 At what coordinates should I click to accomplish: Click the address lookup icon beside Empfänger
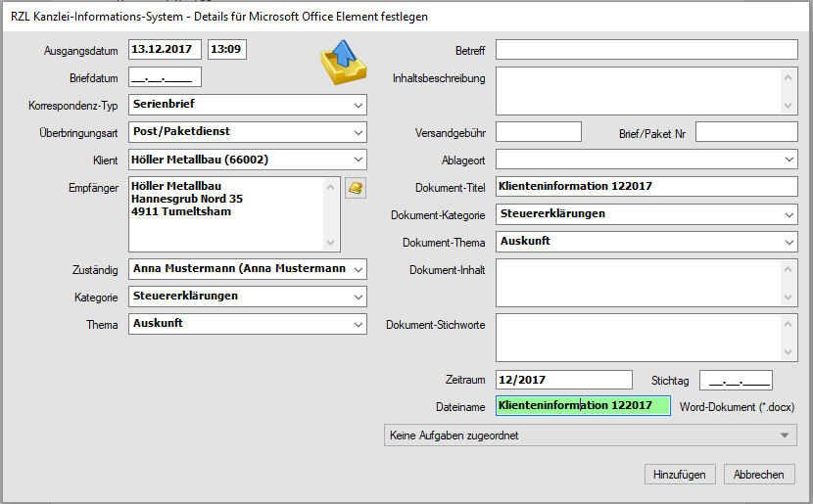click(355, 187)
